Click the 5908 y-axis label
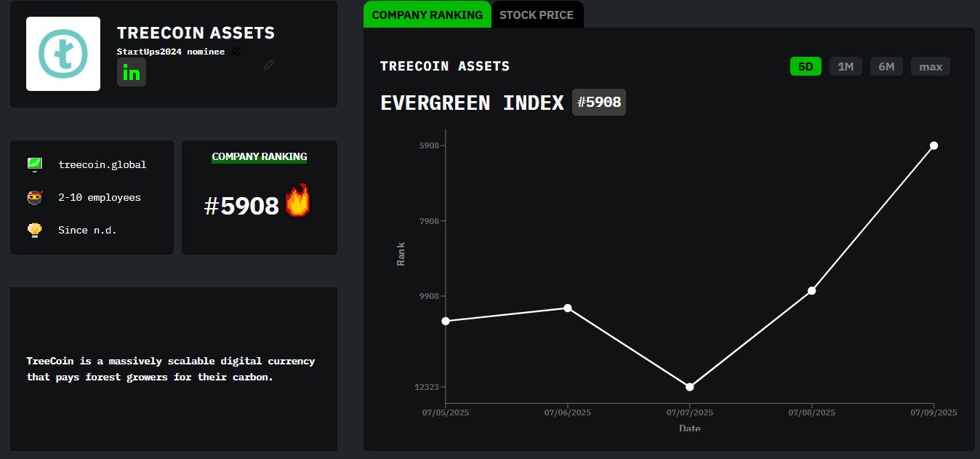Viewport: 980px width, 459px height. pos(429,145)
